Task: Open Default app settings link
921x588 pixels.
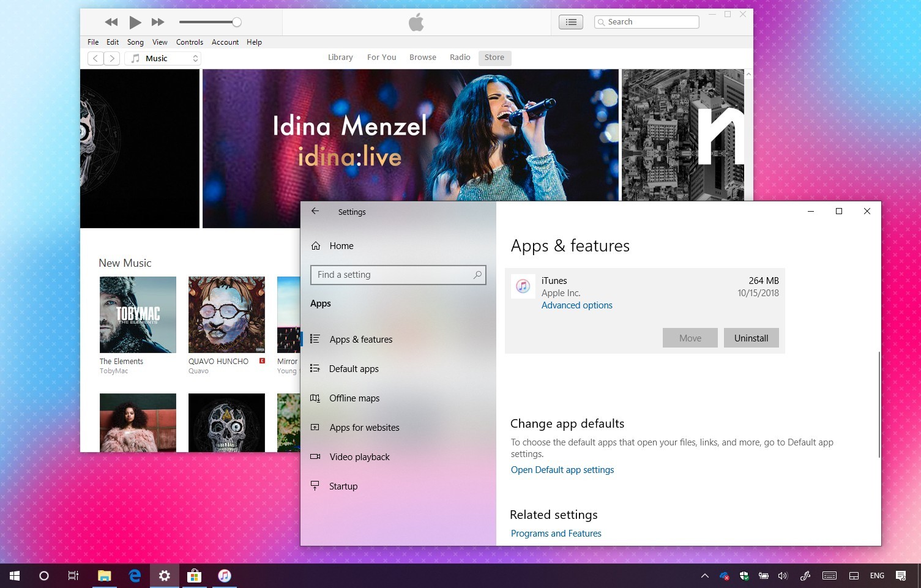Action: (x=562, y=470)
